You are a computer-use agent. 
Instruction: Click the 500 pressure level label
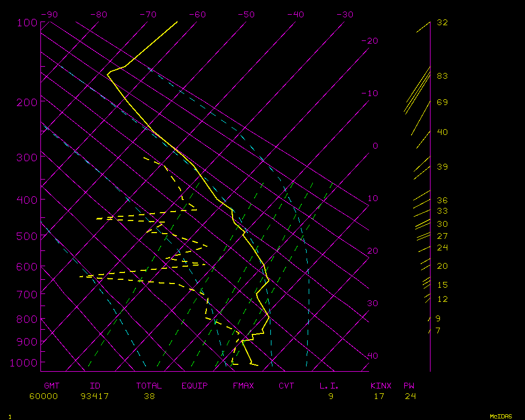pos(26,236)
